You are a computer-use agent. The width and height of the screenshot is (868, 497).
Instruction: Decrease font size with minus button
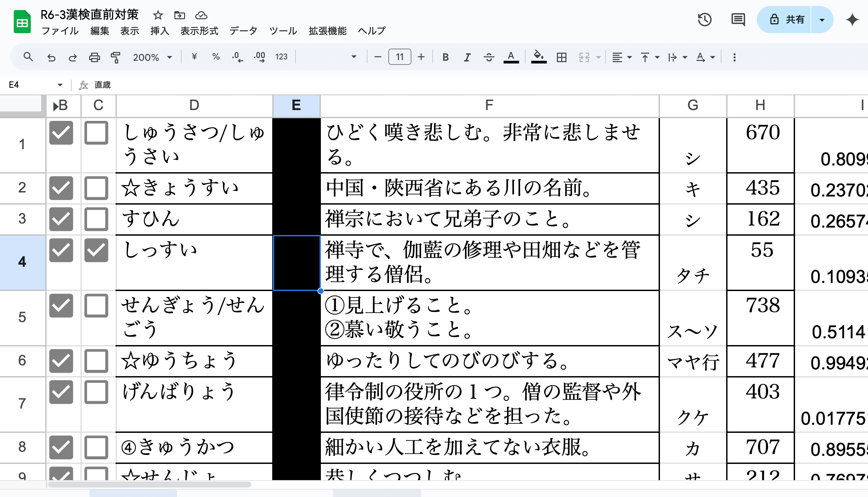point(378,57)
